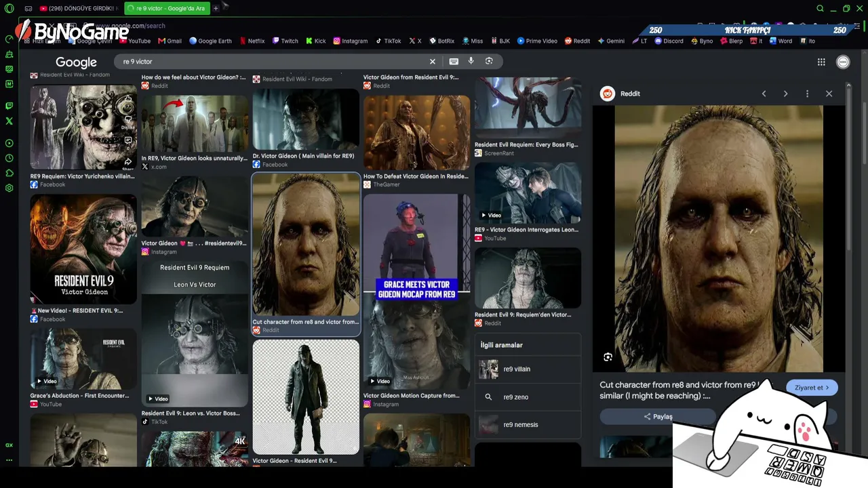This screenshot has width=868, height=488.
Task: Open the YouTube bookmark
Action: pyautogui.click(x=135, y=41)
